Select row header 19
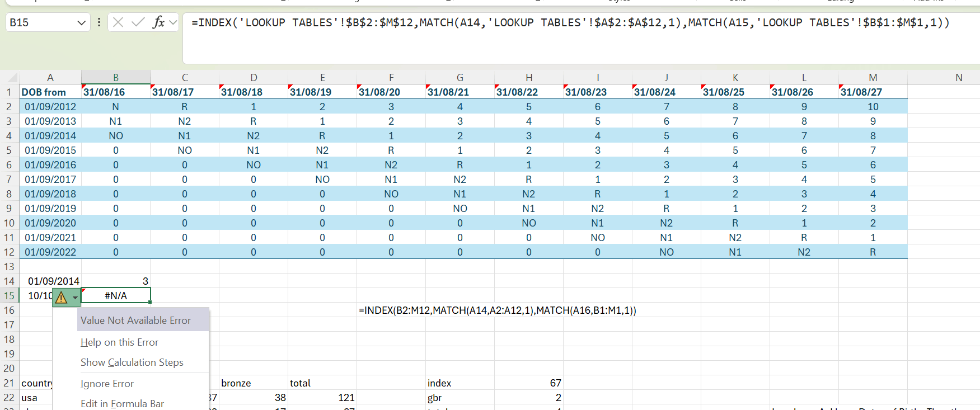Screen dimensions: 980x410 point(9,354)
